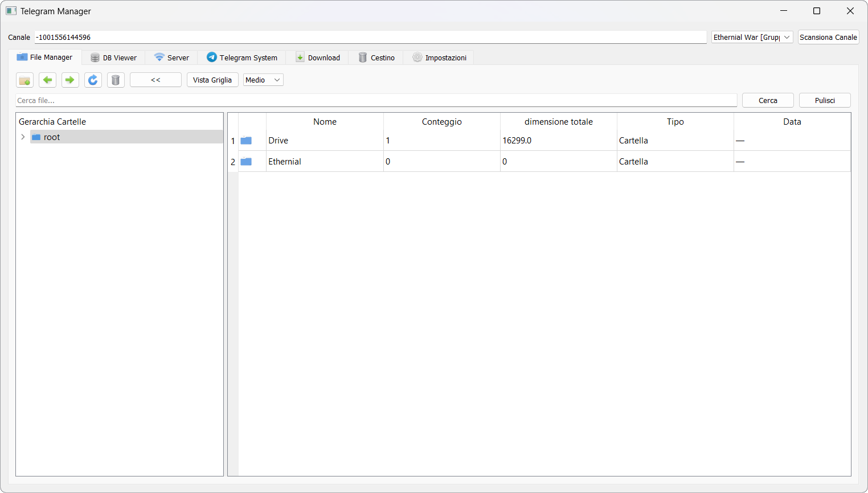Image resolution: width=868 pixels, height=493 pixels.
Task: Open the Server tab
Action: [x=171, y=57]
